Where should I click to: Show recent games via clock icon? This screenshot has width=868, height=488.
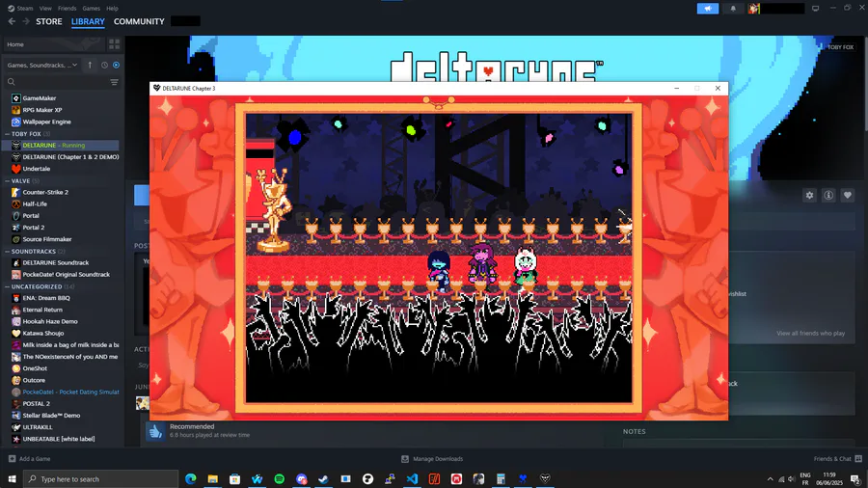pyautogui.click(x=104, y=65)
